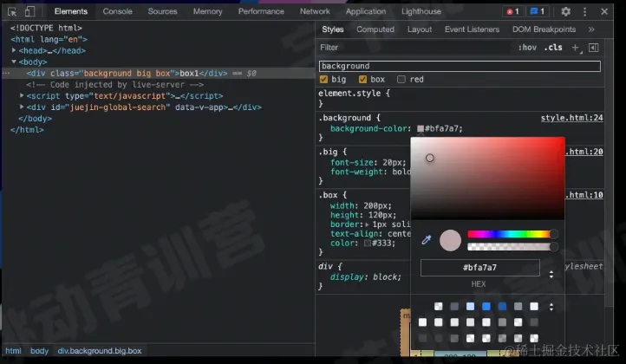Uncheck the big class checkbox
The width and height of the screenshot is (626, 364).
[x=323, y=80]
